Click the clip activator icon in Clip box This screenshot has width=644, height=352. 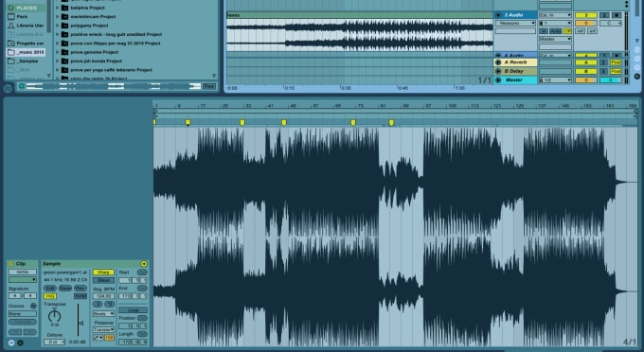[10, 264]
